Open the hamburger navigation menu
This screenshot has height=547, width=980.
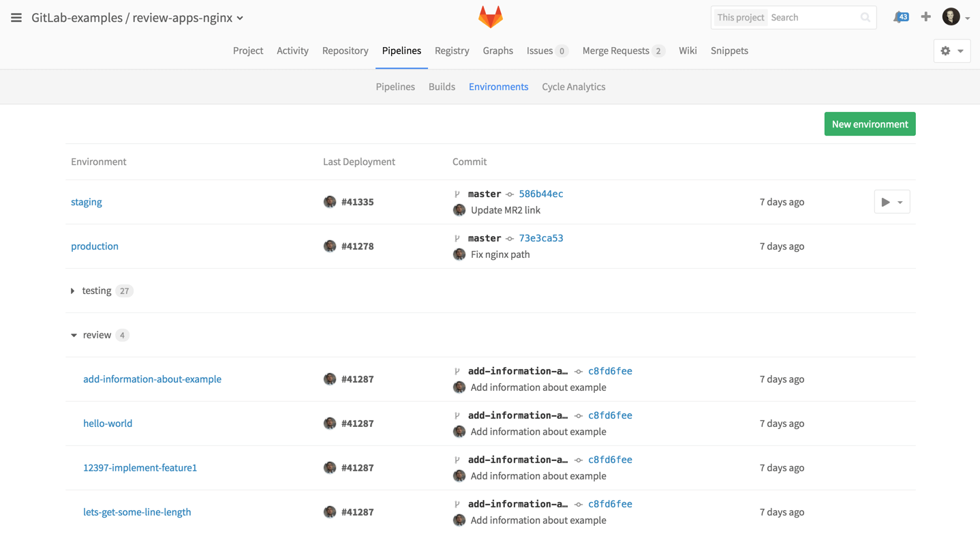[16, 18]
